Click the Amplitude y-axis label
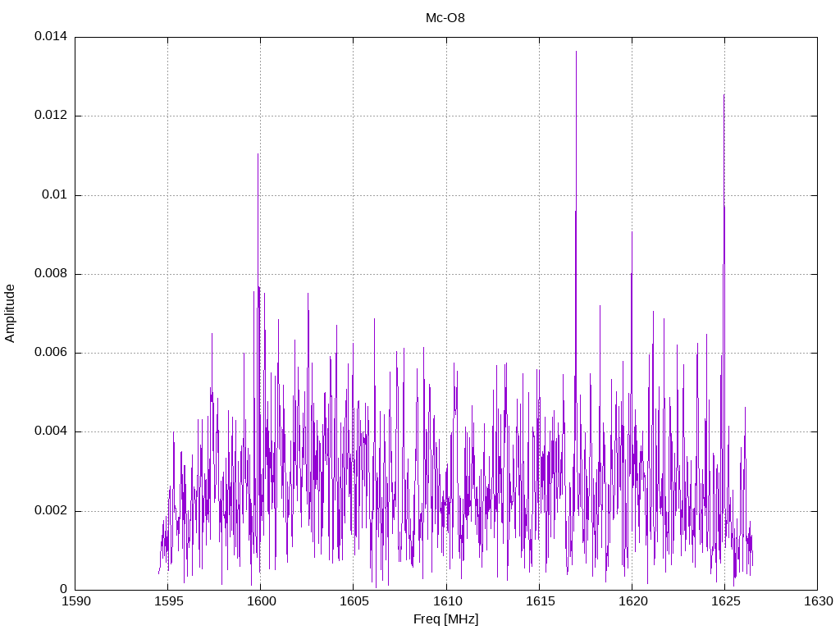This screenshot has height=630, width=840. click(10, 313)
